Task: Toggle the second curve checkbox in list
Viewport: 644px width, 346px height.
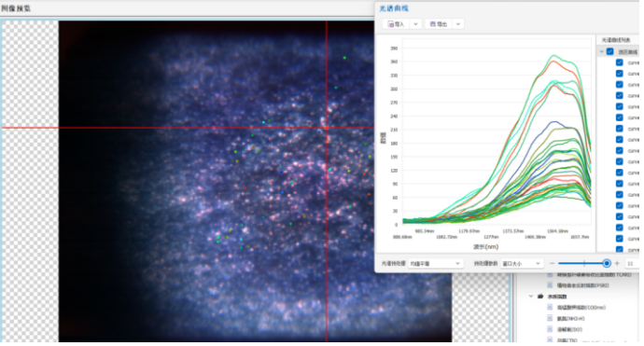Action: pyautogui.click(x=620, y=74)
